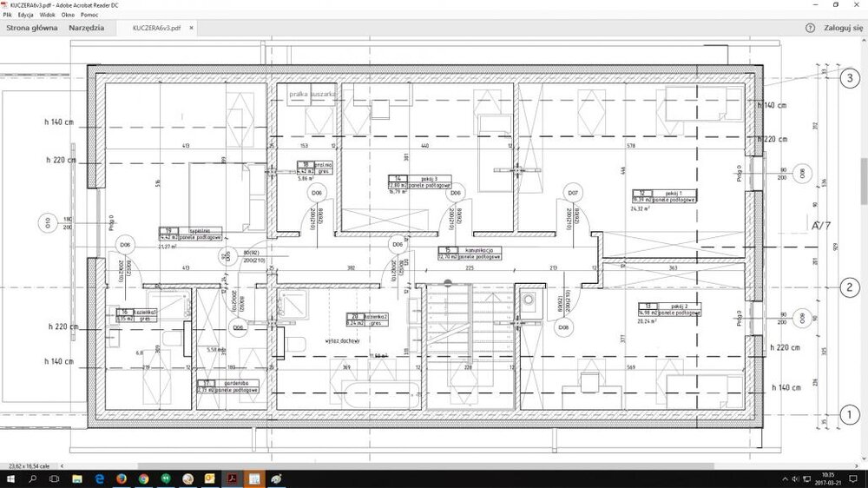Open the Okno menu

click(67, 16)
